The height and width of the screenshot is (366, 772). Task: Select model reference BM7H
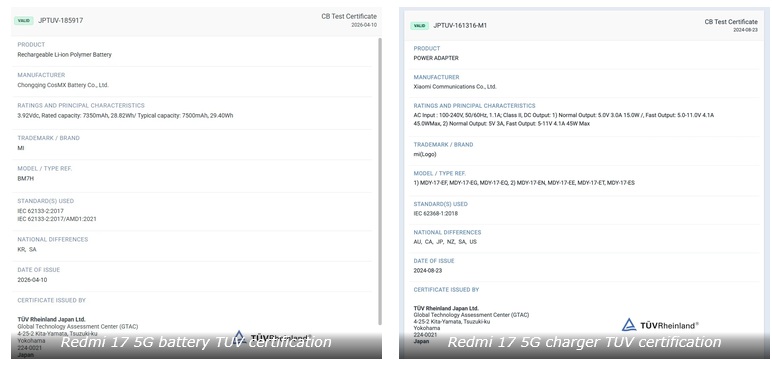tap(26, 179)
